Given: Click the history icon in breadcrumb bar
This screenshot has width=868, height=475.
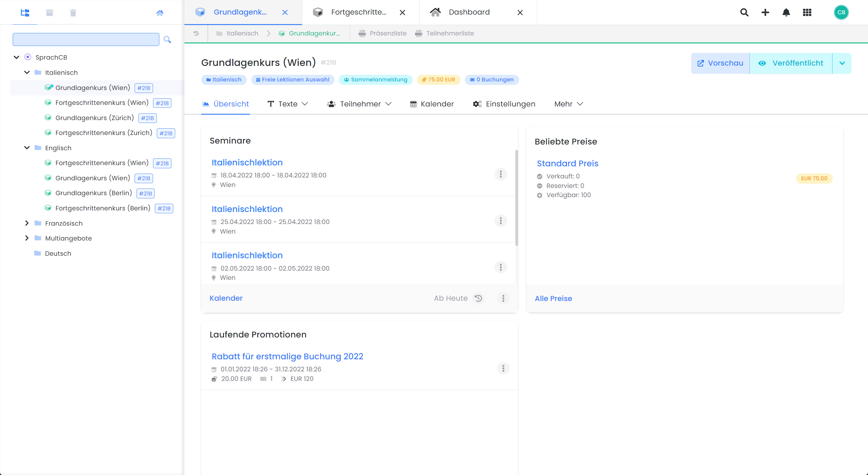Looking at the screenshot, I should (196, 33).
